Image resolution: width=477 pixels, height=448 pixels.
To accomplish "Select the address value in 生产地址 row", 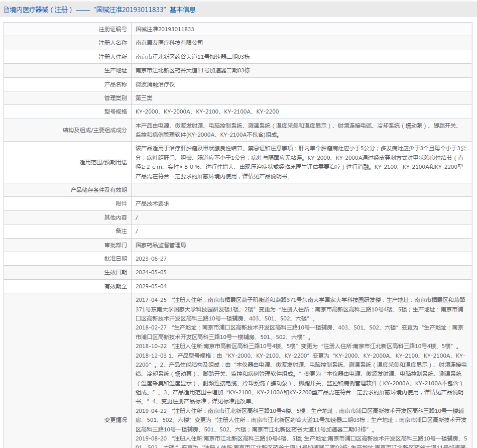I will coord(193,71).
